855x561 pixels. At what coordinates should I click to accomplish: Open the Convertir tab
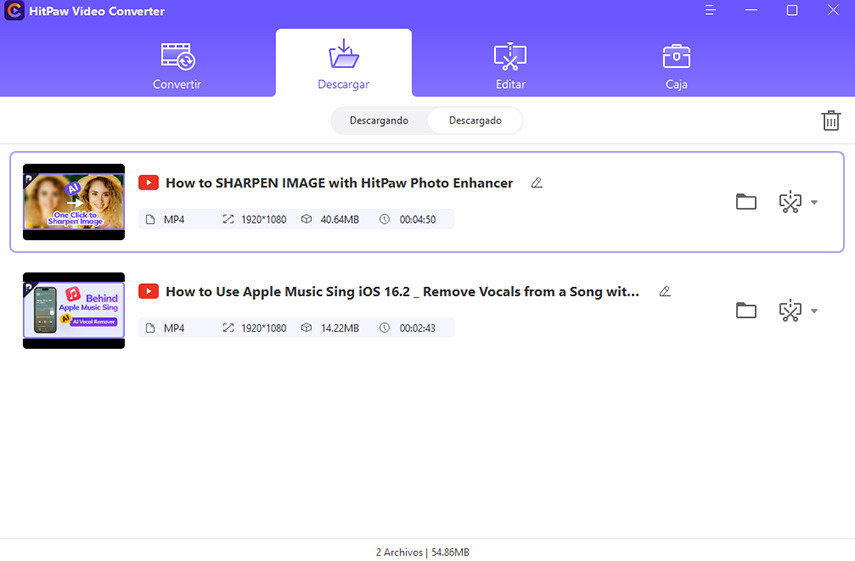click(177, 65)
